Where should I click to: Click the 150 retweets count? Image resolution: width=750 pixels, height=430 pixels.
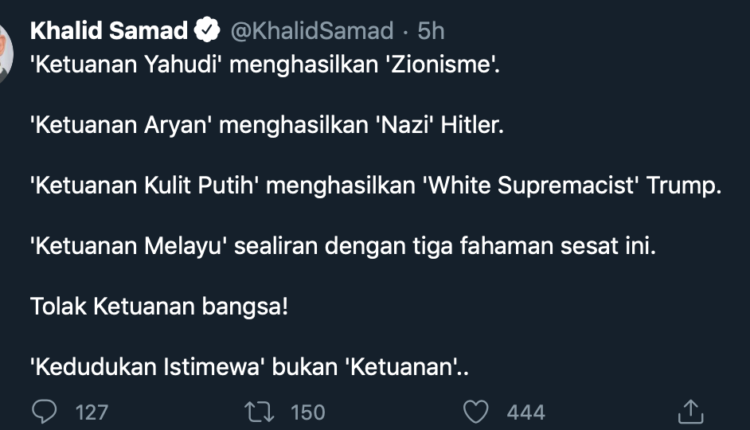tap(307, 412)
